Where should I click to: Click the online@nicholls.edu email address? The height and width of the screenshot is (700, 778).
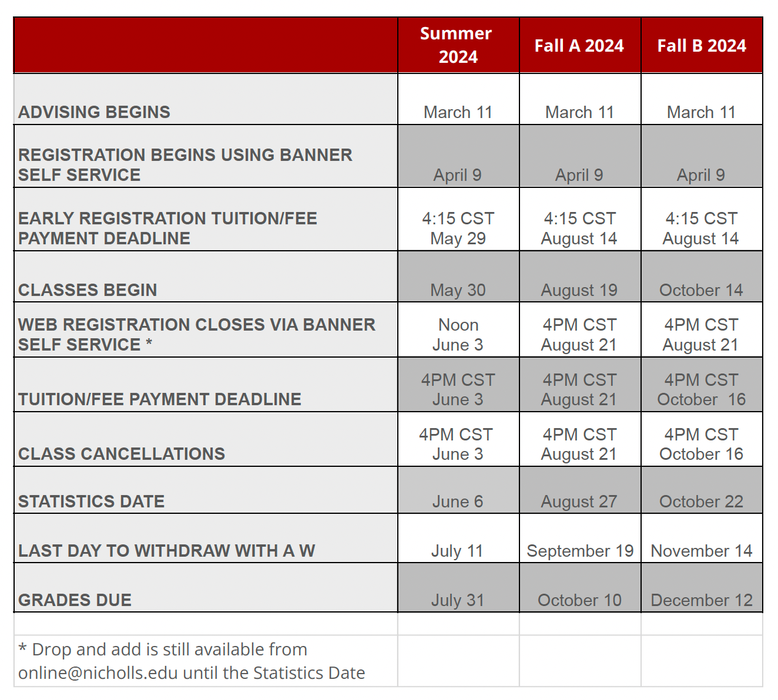click(98, 673)
